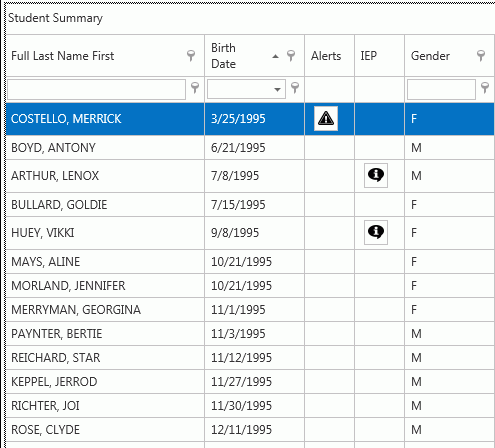Sort by Gender column header
495x448 pixels.
430,56
